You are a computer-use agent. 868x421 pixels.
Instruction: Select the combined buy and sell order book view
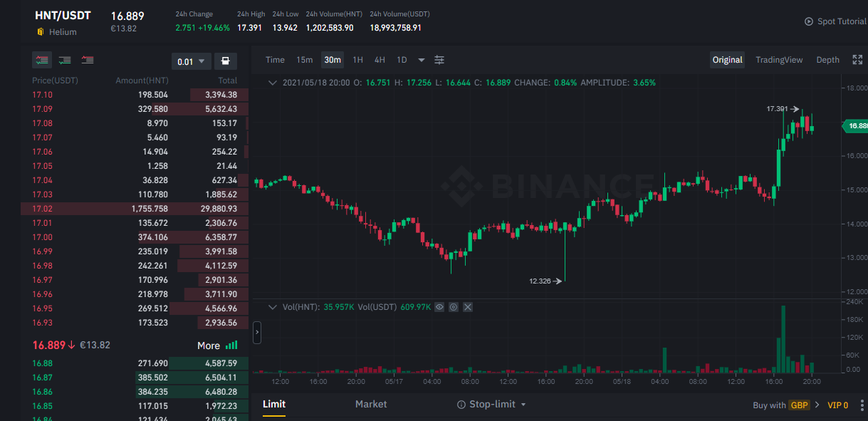tap(42, 61)
